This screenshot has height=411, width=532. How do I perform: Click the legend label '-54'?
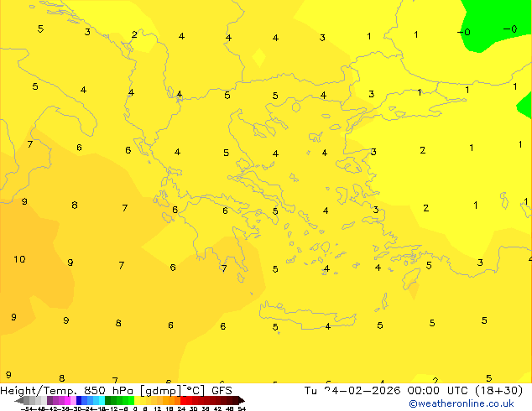27,408
